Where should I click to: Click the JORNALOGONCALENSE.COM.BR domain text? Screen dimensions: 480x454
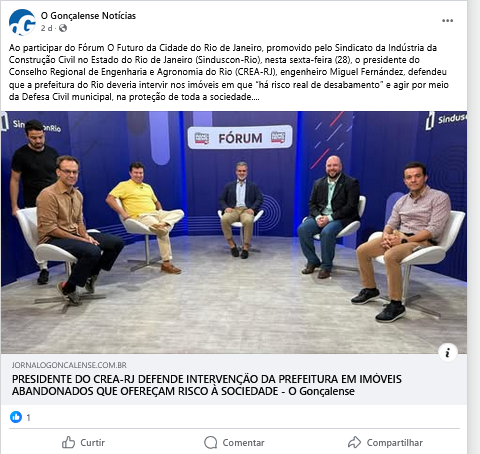pyautogui.click(x=69, y=365)
